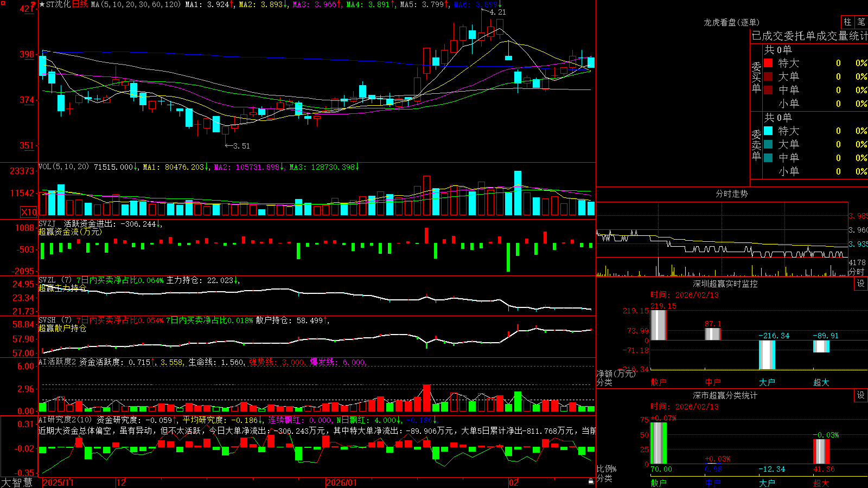The image size is (868, 488).
Task: Click the 爆发线: 6.000 label
Action: [x=337, y=362]
